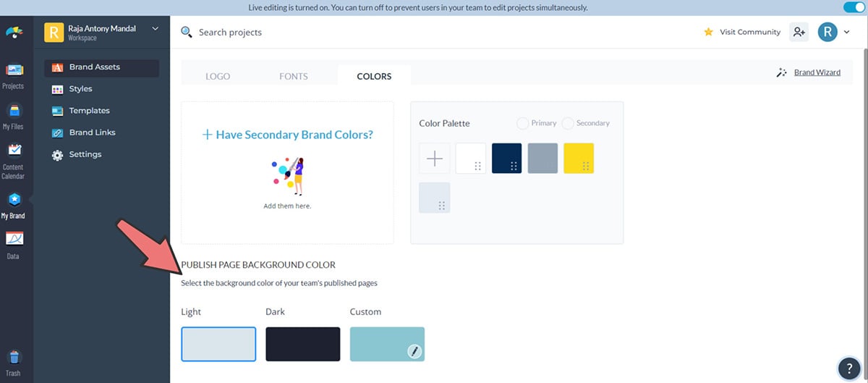Add a new color with plus tile

(435, 159)
